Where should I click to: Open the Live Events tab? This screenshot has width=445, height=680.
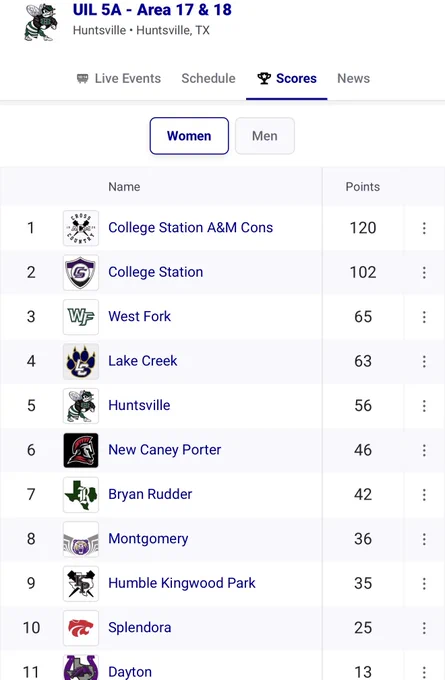118,78
